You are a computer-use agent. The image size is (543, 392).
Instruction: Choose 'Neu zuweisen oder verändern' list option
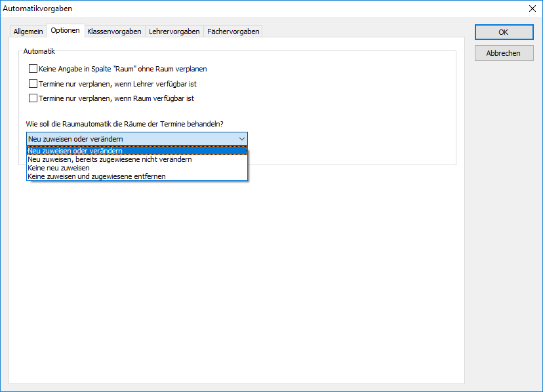pyautogui.click(x=137, y=151)
